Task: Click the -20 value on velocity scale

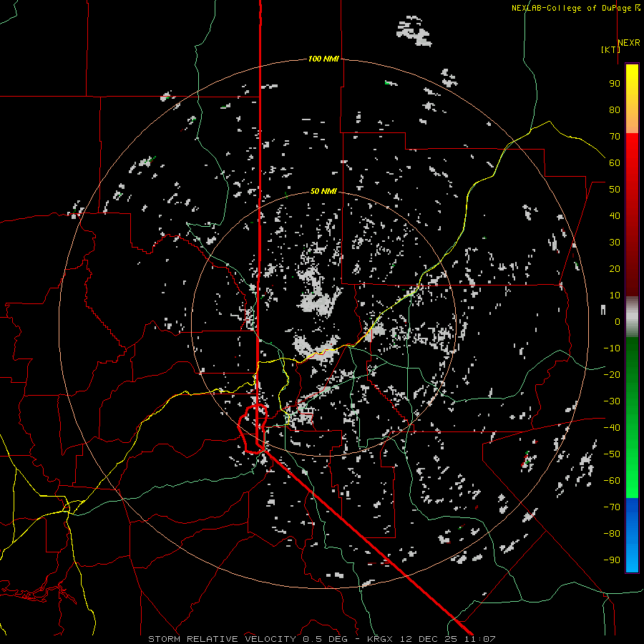Action: point(612,374)
